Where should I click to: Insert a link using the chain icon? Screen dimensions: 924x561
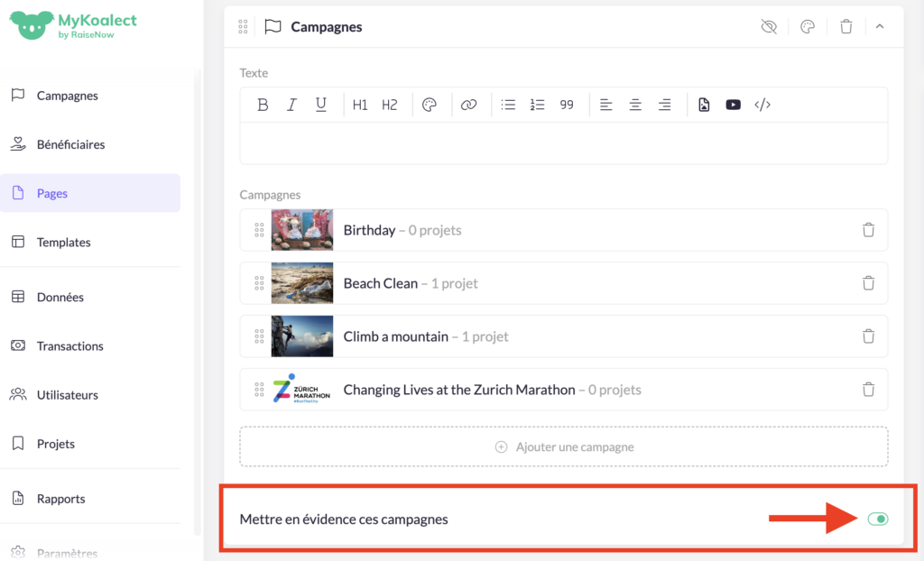468,105
